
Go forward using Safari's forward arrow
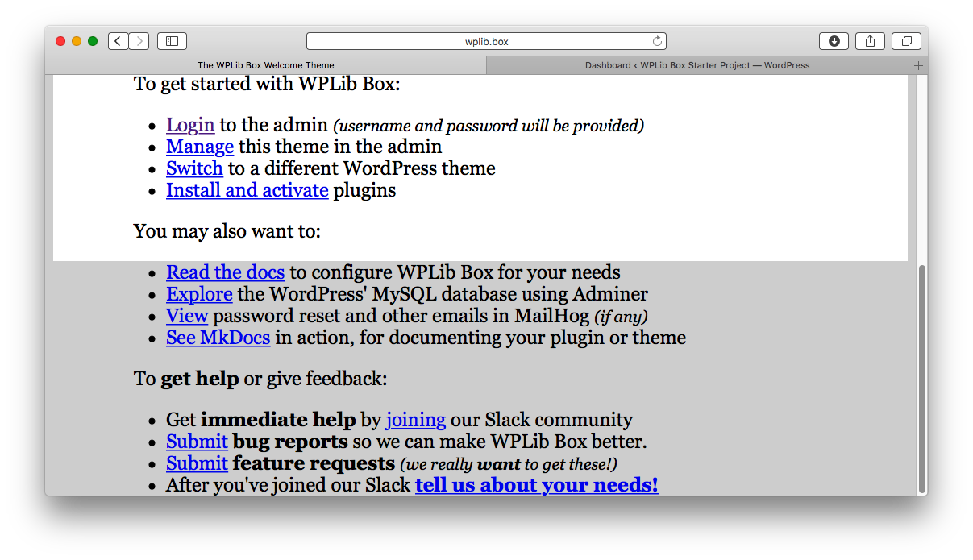point(139,41)
